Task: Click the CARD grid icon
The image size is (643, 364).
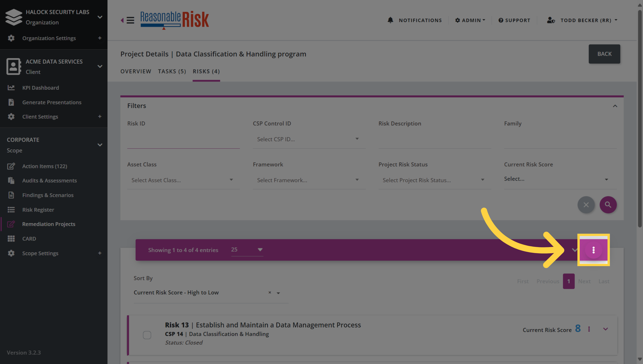Action: 11,239
